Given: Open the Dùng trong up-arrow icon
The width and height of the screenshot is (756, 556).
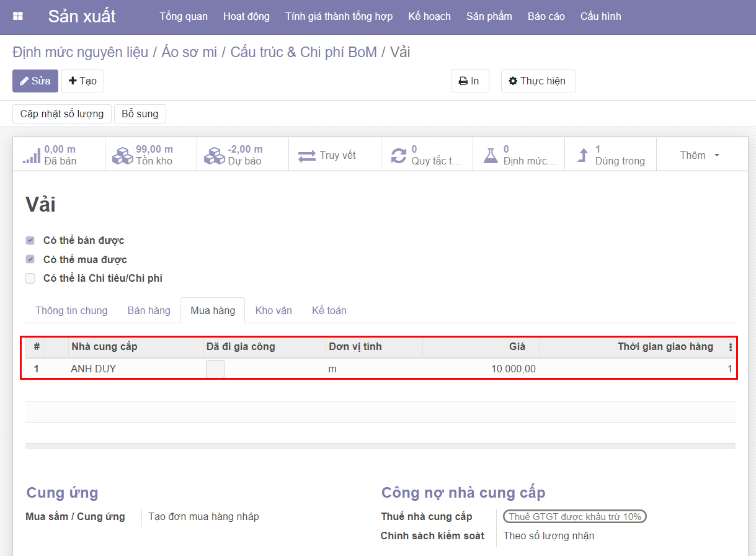Looking at the screenshot, I should 582,155.
